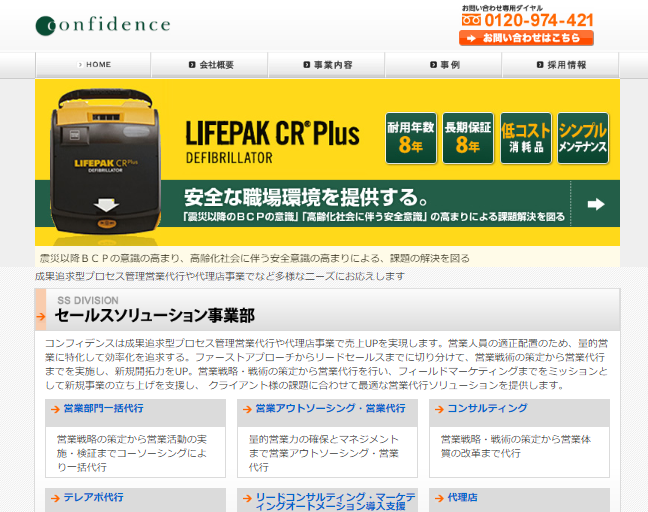Screen dimensions: 648x512
Task: Open the HOME menu item
Action: click(x=93, y=65)
